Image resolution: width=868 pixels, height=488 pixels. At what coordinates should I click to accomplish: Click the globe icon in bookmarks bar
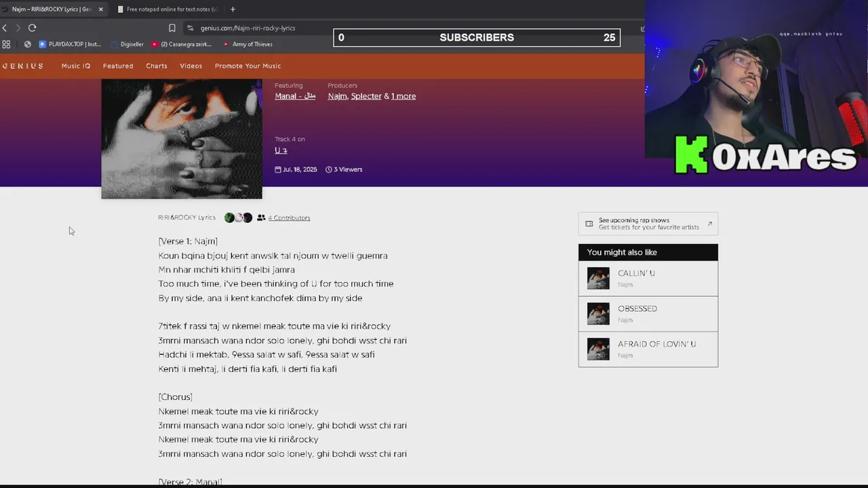27,44
